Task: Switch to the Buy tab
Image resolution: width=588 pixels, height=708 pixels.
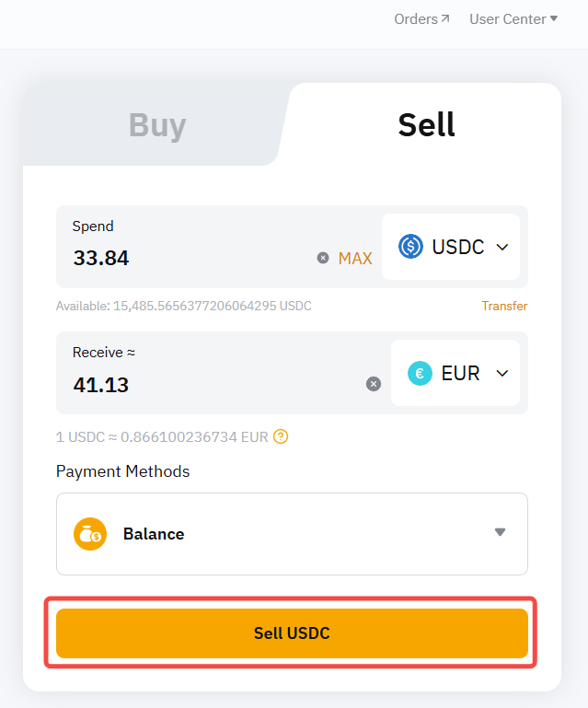Action: click(x=157, y=125)
